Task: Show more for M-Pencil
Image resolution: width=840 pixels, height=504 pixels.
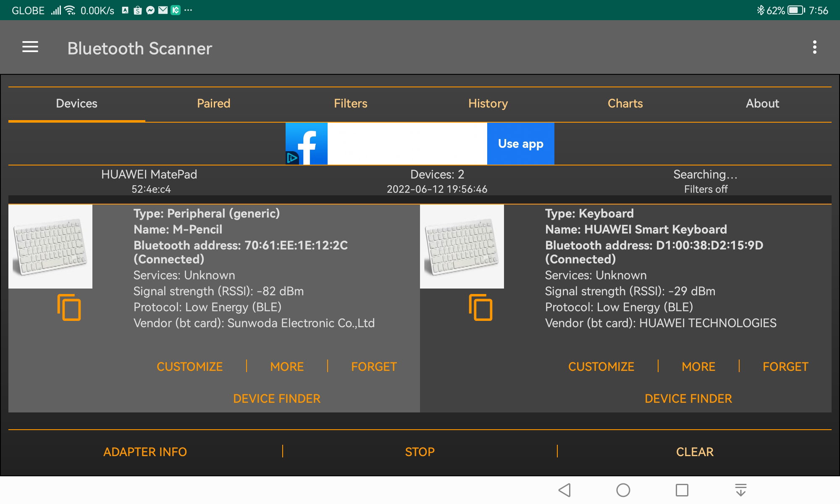Action: (x=287, y=367)
